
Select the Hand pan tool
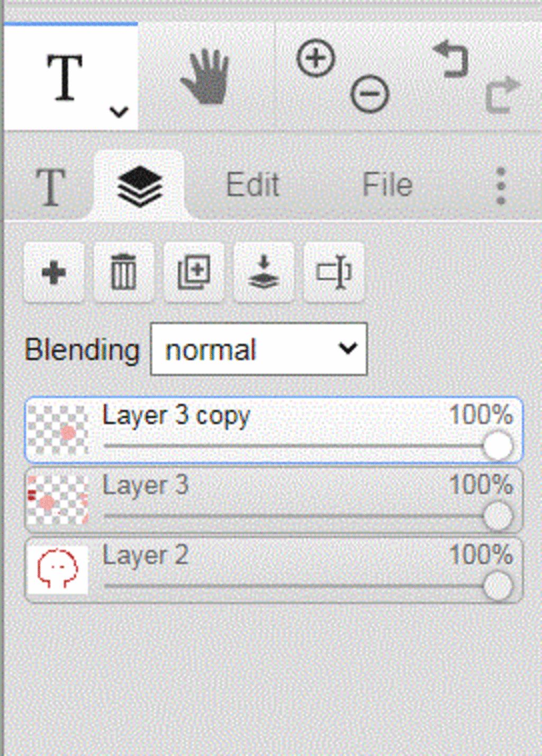coord(205,77)
